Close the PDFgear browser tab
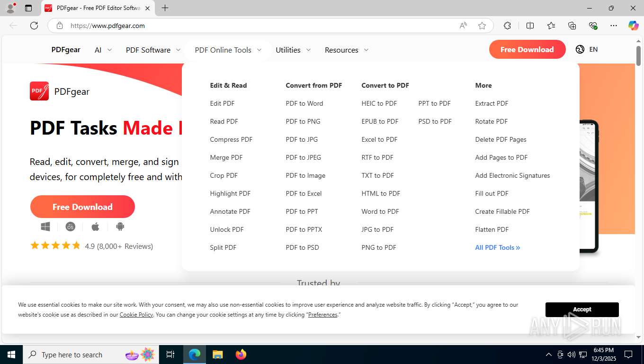644x364 pixels. tap(148, 8)
